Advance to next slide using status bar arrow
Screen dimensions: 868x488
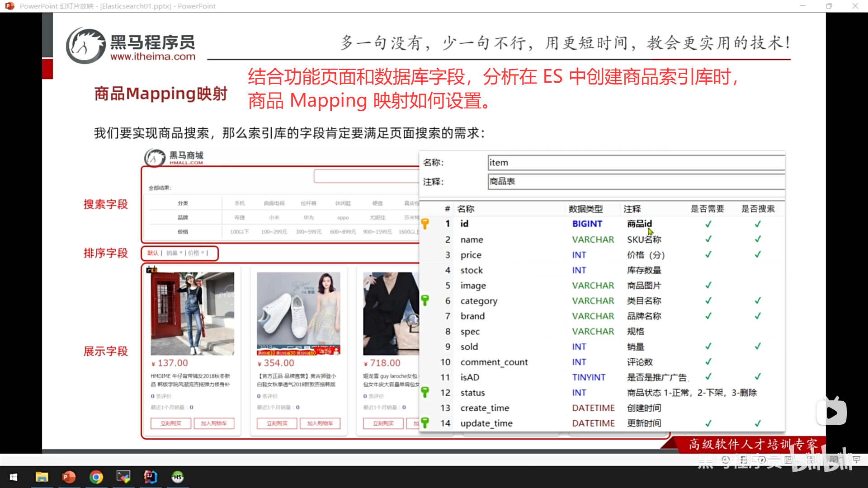coord(762,460)
